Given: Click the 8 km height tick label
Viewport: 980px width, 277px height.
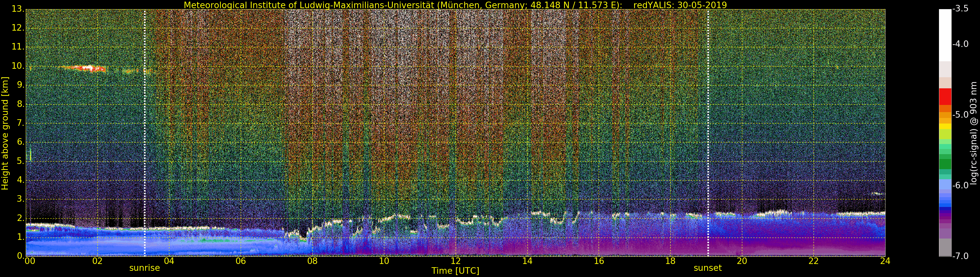Looking at the screenshot, I should [x=20, y=104].
